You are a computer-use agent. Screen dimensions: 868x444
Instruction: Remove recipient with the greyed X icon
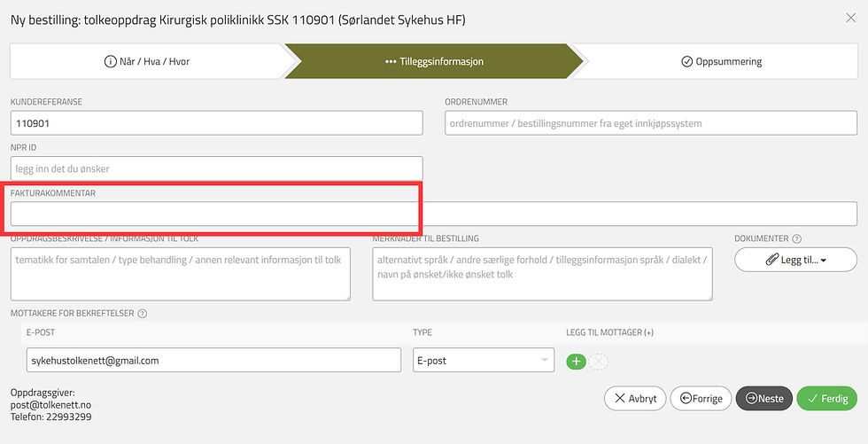(x=599, y=362)
